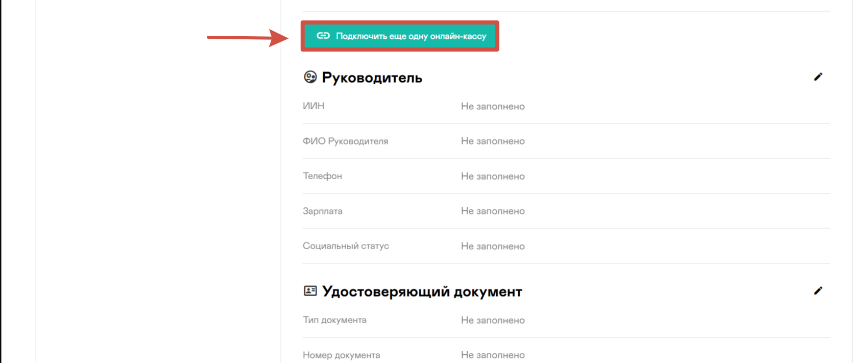
Task: Click the ФИО Руководителя label
Action: (345, 141)
